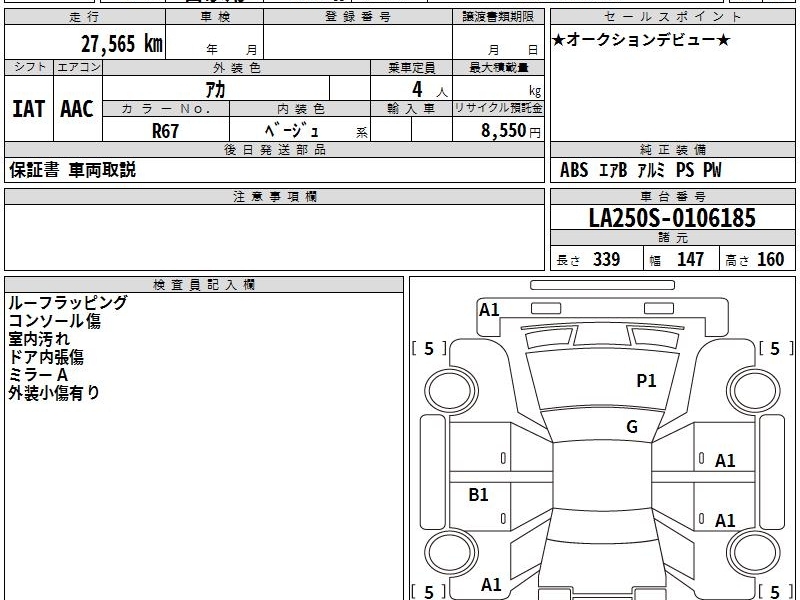Click the color code R67
The height and width of the screenshot is (600, 800).
165,131
